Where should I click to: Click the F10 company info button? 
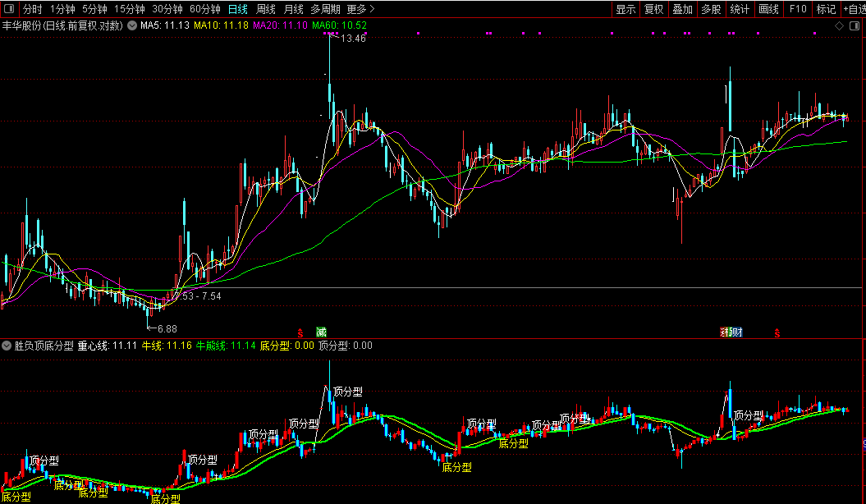pyautogui.click(x=798, y=9)
